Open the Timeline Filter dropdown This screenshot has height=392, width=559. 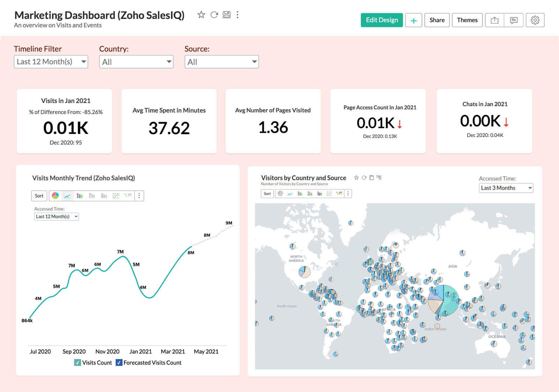(51, 62)
